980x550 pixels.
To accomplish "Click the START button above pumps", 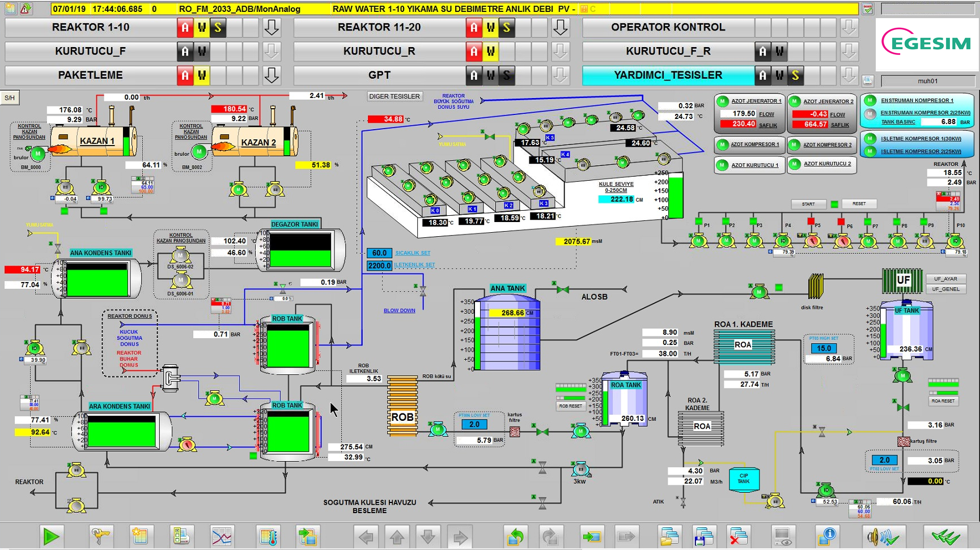I will tap(808, 204).
